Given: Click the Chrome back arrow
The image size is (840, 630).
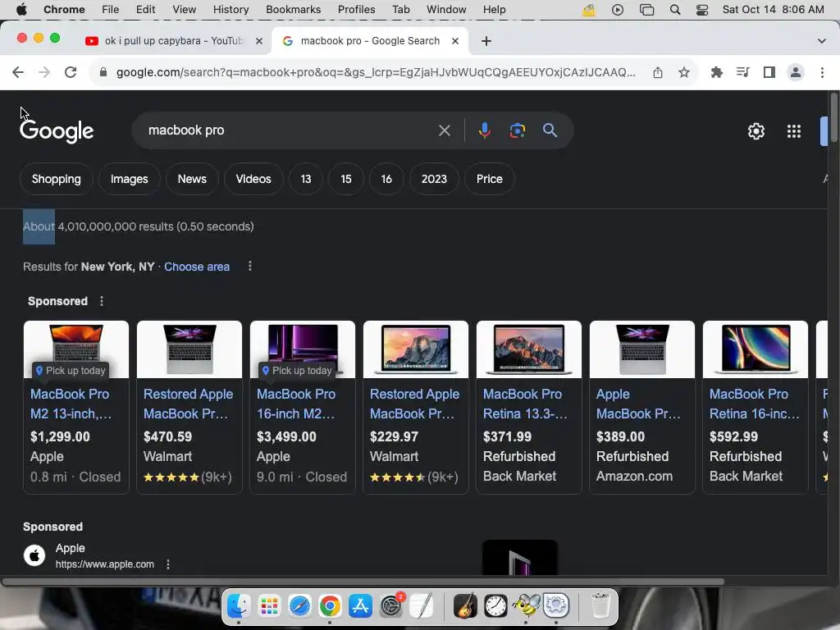Looking at the screenshot, I should tap(18, 72).
